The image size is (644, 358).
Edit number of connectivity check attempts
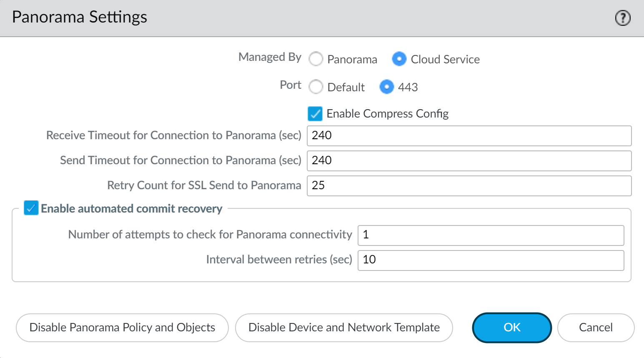click(x=491, y=235)
